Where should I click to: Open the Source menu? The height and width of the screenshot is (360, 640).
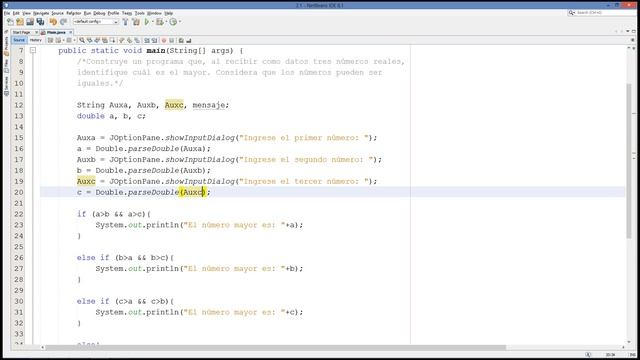57,13
